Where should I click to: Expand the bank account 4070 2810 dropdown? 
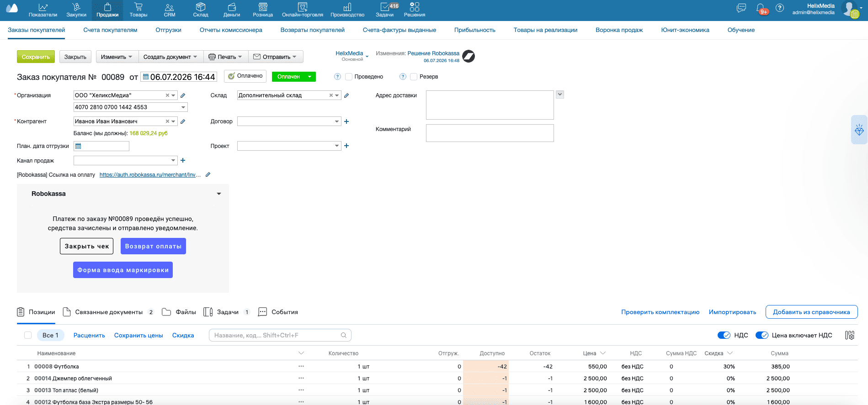(183, 107)
